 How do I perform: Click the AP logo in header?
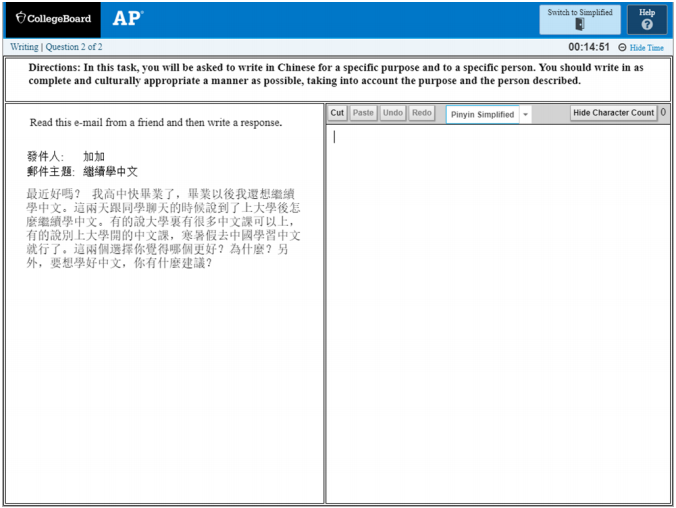[x=128, y=18]
